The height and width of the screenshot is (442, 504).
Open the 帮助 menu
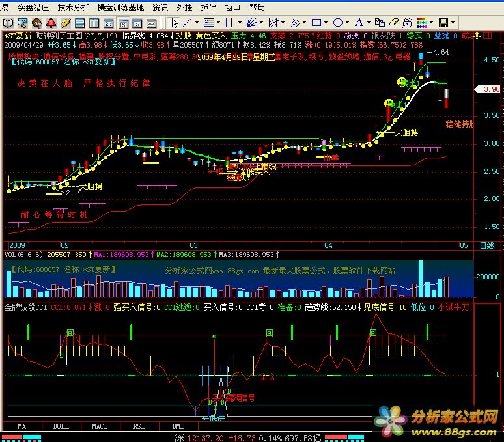pos(257,8)
